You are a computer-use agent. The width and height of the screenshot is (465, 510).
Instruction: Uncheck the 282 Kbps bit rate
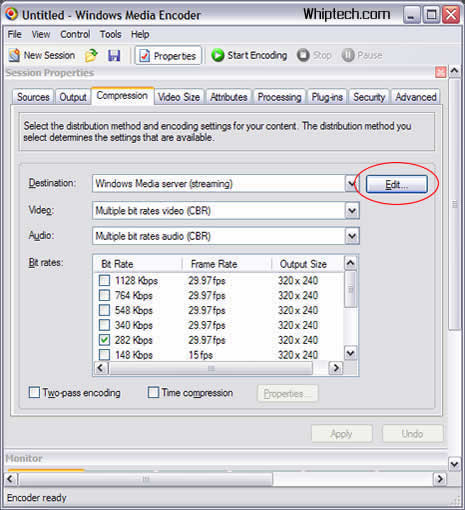pyautogui.click(x=104, y=340)
